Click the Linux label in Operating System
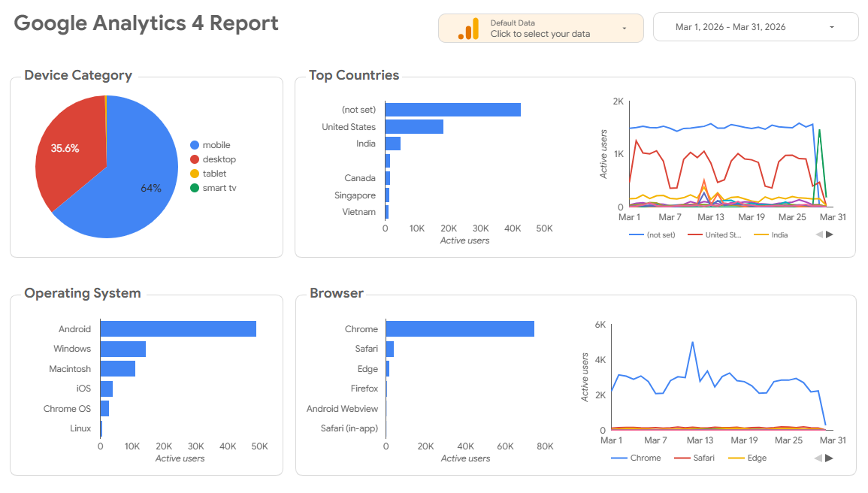This screenshot has width=868, height=493. pyautogui.click(x=80, y=428)
